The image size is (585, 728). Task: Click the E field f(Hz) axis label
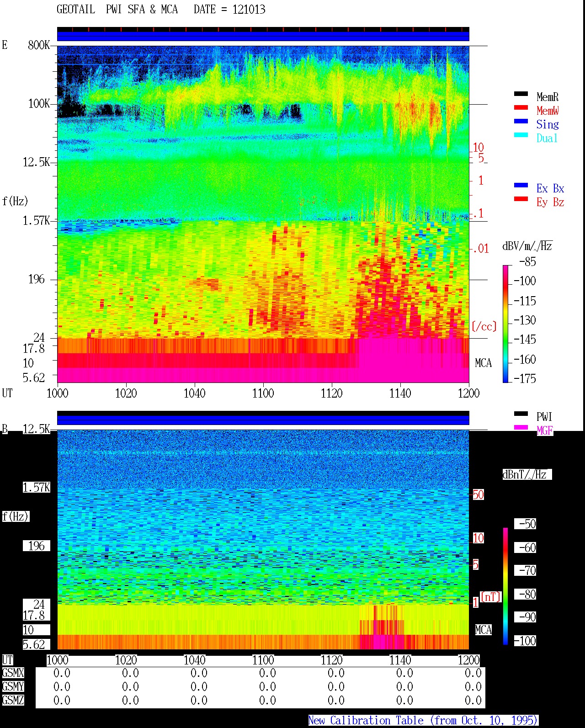click(x=15, y=201)
